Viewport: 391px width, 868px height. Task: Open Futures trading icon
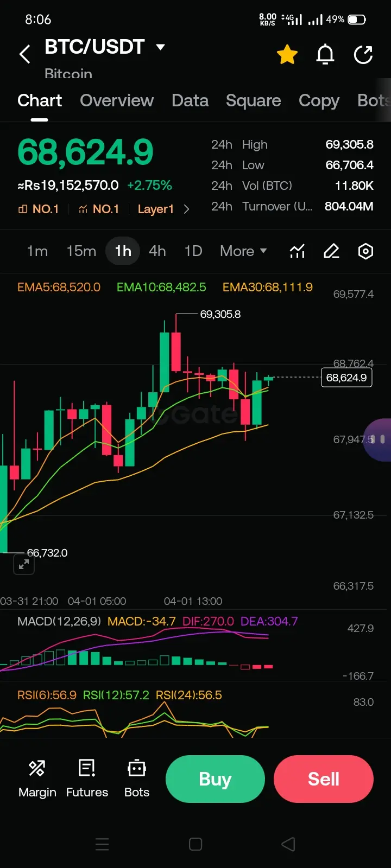point(87,779)
